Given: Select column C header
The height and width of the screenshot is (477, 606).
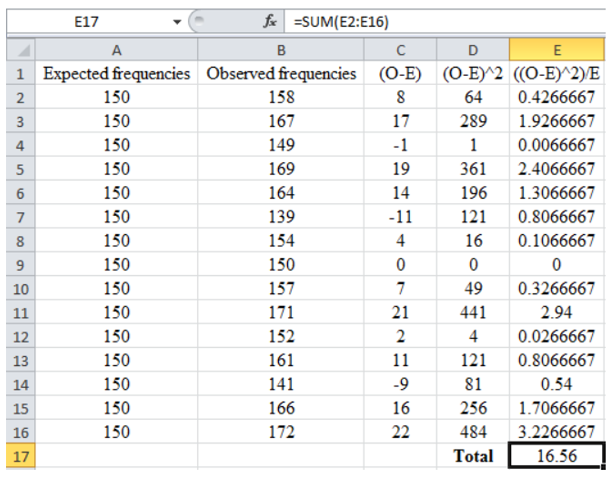Looking at the screenshot, I should (x=401, y=48).
